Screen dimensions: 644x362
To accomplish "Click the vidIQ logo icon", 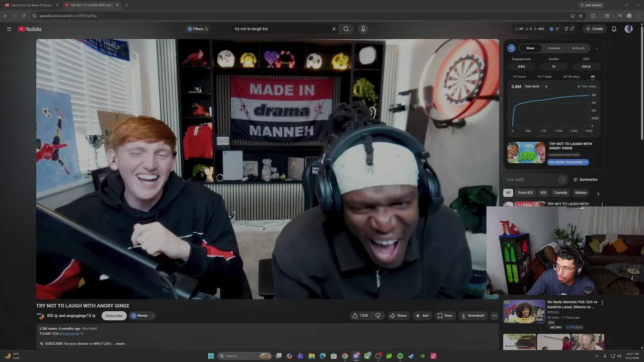I will (511, 48).
